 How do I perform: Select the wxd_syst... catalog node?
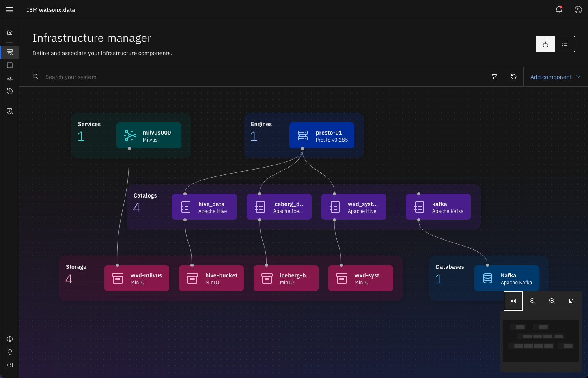(354, 207)
